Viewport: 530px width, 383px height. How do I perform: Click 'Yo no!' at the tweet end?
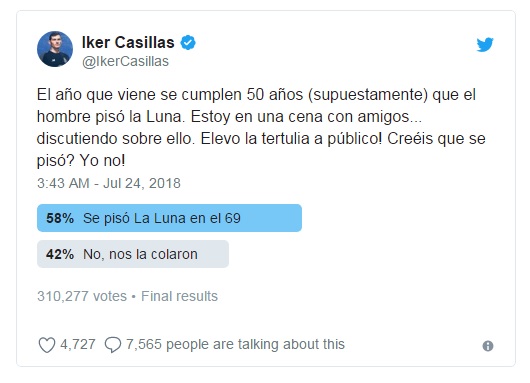tap(103, 161)
